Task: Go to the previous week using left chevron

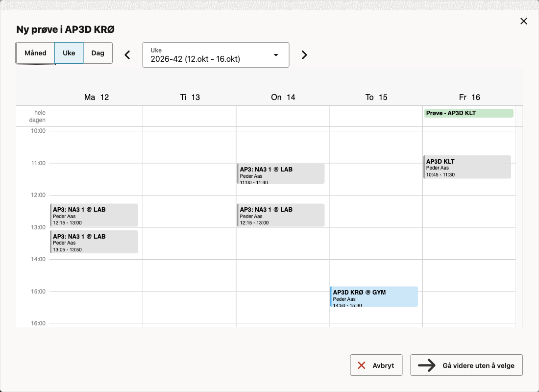Action: [127, 55]
